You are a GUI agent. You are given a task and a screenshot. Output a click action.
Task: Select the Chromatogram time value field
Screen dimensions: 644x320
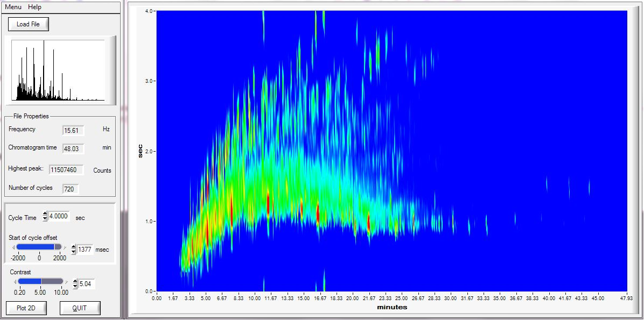(x=74, y=149)
